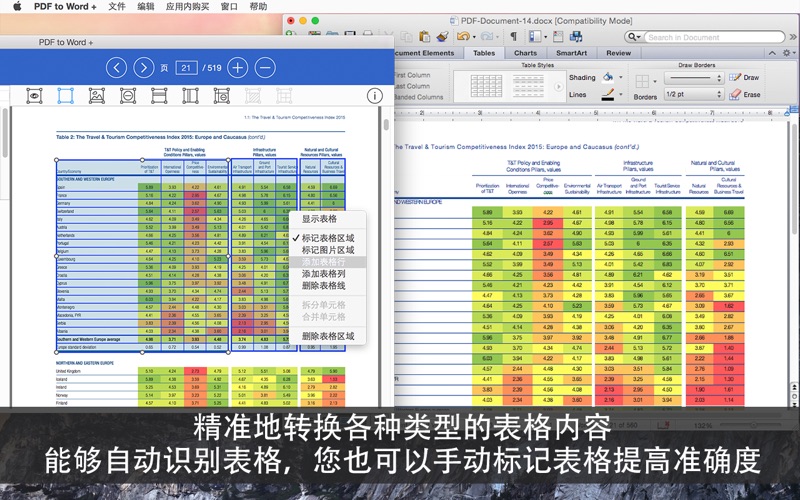Choose 删除表格区域 from context menu
The image size is (800, 500).
coord(328,336)
